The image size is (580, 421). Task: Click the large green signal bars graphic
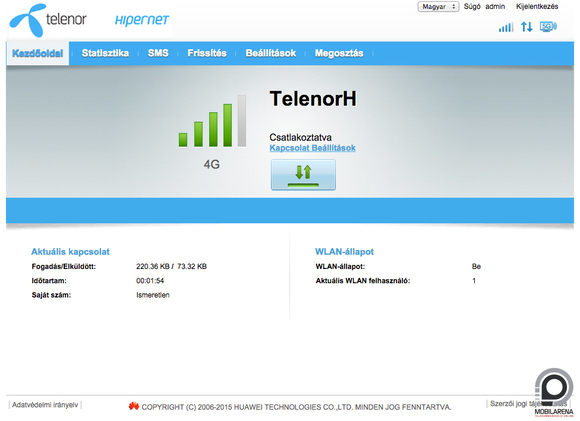(212, 121)
